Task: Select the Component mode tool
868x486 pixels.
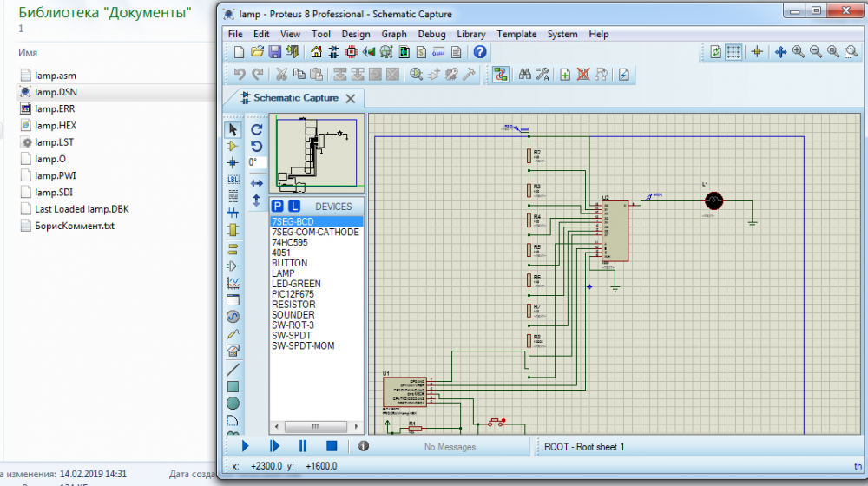Action: click(233, 146)
